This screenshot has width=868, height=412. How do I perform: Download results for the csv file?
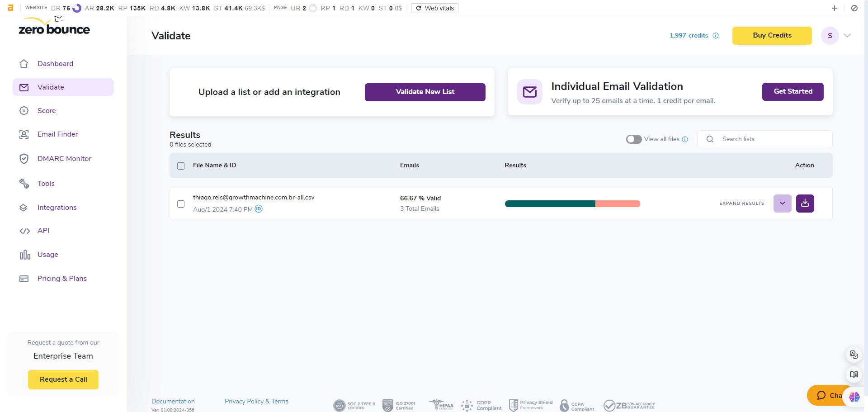coord(805,204)
